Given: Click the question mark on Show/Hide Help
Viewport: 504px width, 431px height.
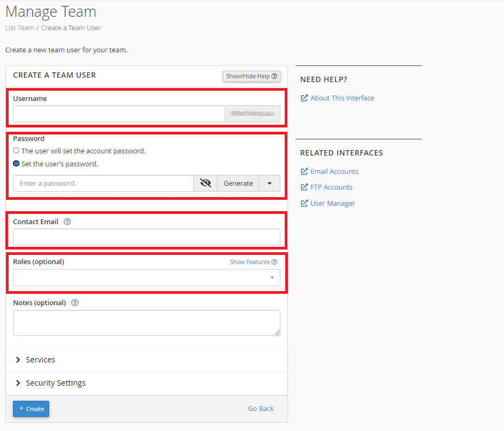Looking at the screenshot, I should point(275,76).
